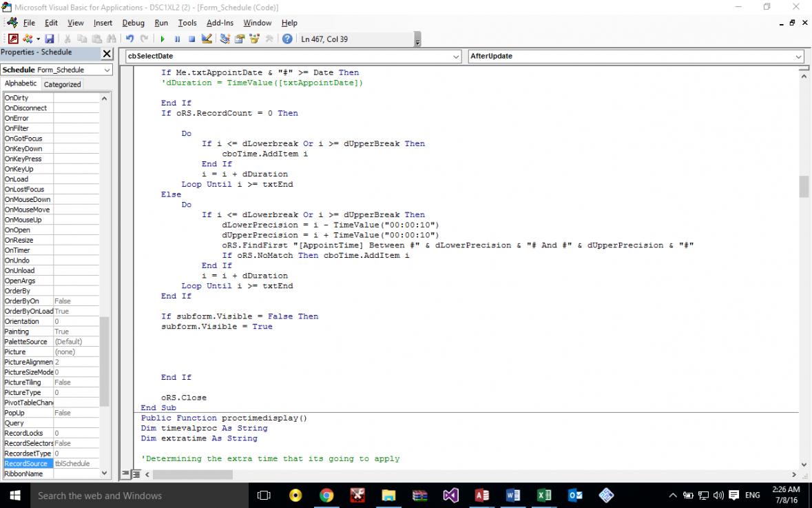Click the Redo arrow icon

click(x=144, y=39)
